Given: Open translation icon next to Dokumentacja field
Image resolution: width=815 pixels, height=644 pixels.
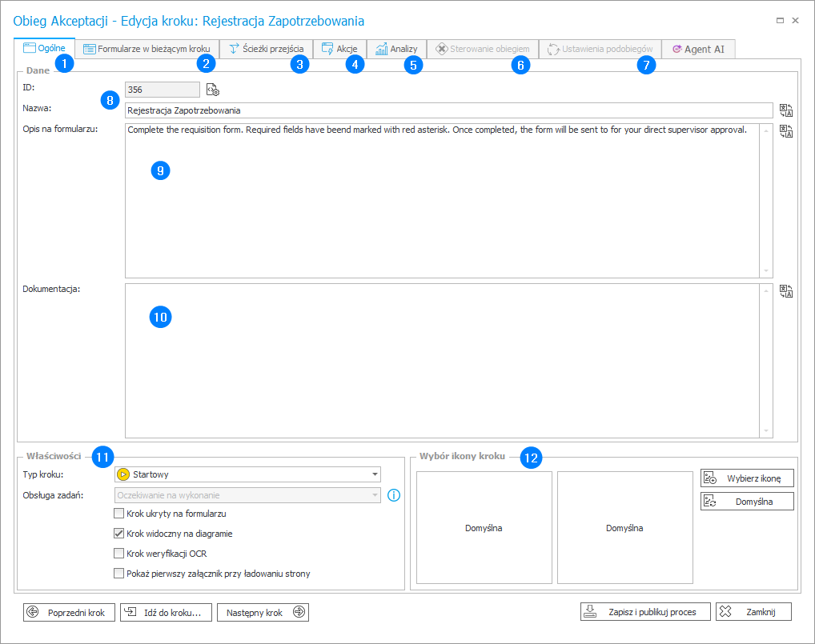Looking at the screenshot, I should pyautogui.click(x=785, y=291).
